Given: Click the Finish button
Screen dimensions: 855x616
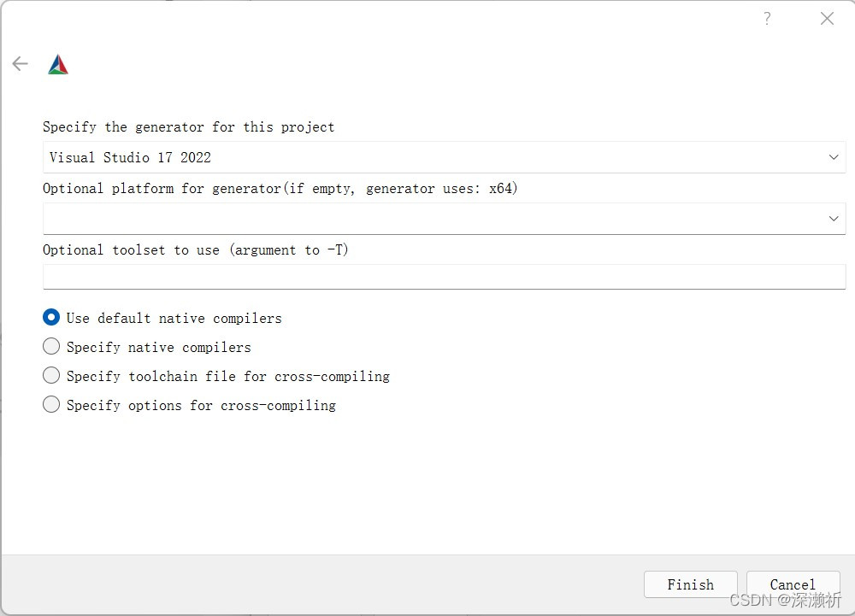Looking at the screenshot, I should click(x=690, y=584).
